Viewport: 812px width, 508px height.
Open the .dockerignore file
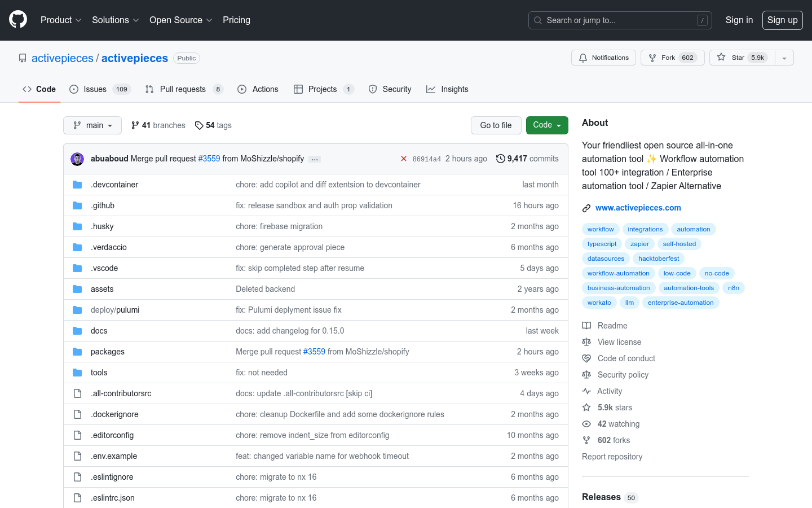click(x=114, y=414)
